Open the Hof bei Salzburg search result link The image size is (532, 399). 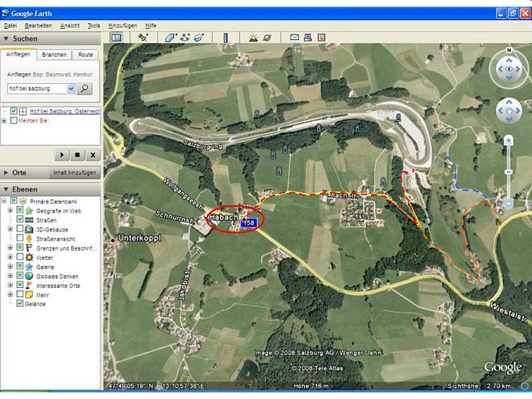65,111
